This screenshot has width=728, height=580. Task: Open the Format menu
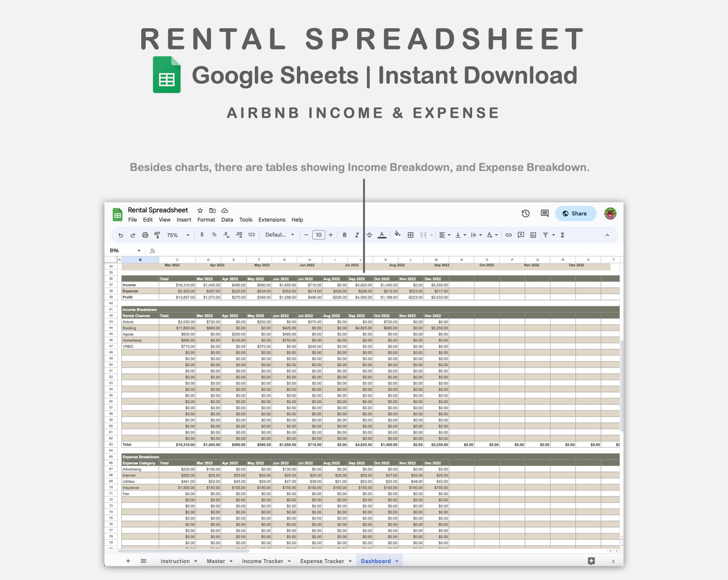point(206,220)
